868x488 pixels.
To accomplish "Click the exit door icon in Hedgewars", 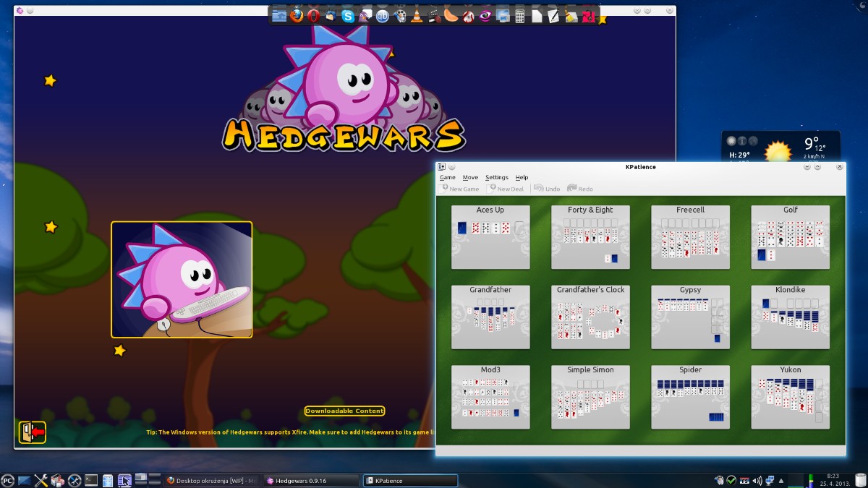I will tap(32, 432).
